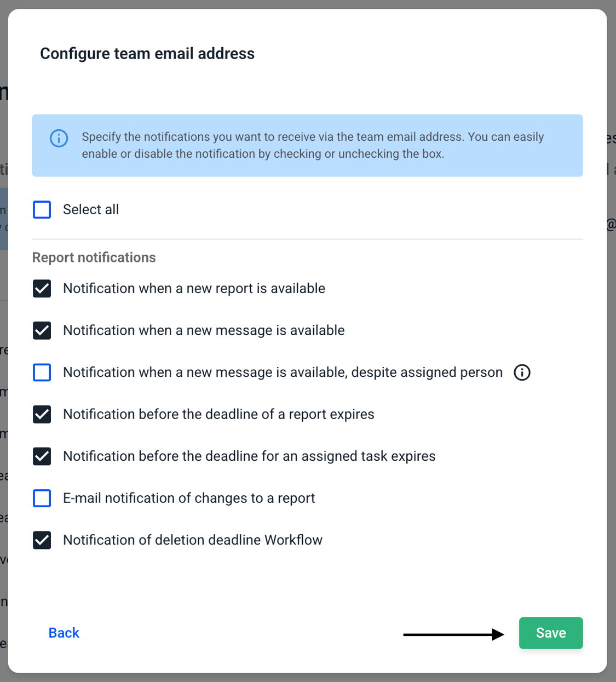Image resolution: width=616 pixels, height=682 pixels.
Task: Uncheck assigned task deadline expires checkbox
Action: pos(42,456)
